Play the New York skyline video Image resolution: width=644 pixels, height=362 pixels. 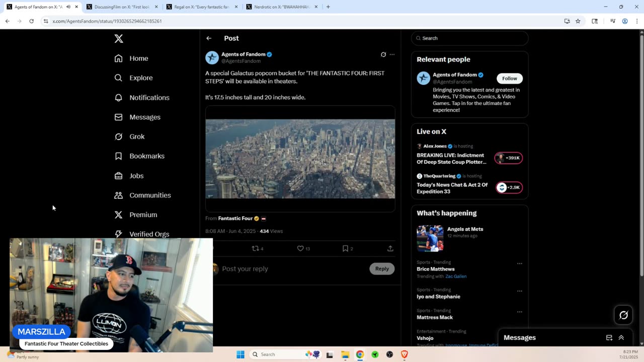pos(300,158)
